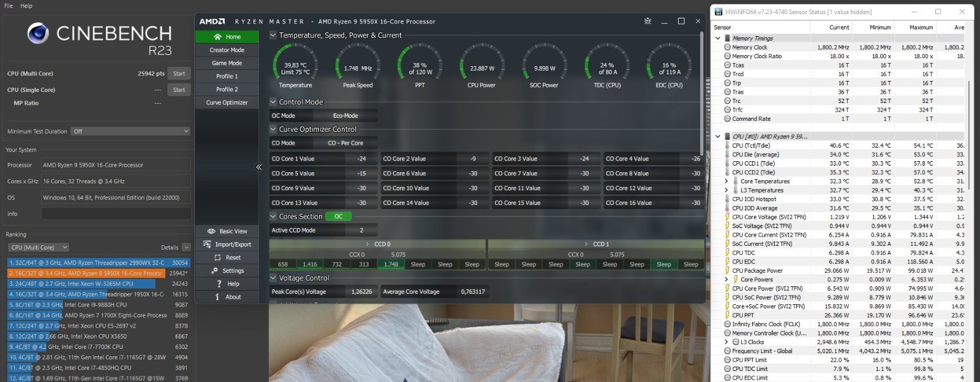Click the Cinebench R23 logo icon
Viewport: 980px width, 382px height.
tap(38, 34)
